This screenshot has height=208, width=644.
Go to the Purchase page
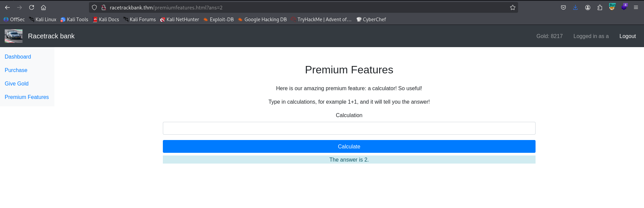pos(16,70)
